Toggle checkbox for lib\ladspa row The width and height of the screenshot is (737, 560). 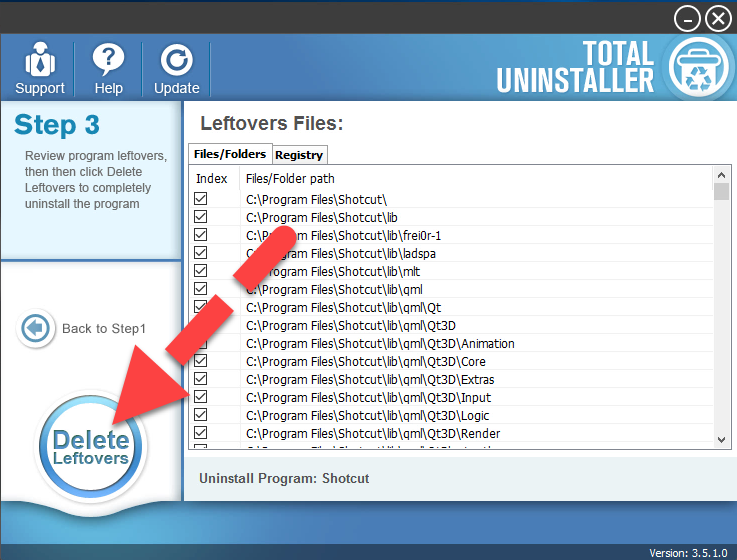coord(201,252)
